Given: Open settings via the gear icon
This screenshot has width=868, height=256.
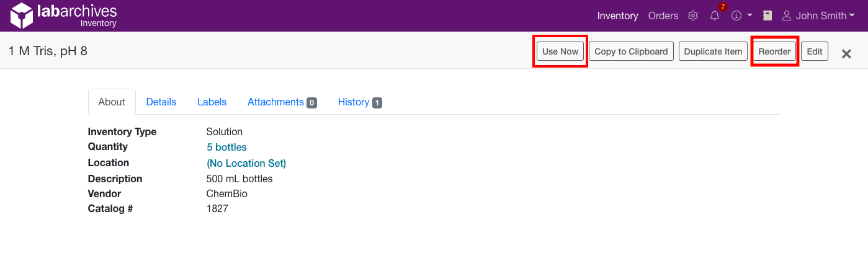Looking at the screenshot, I should tap(693, 16).
